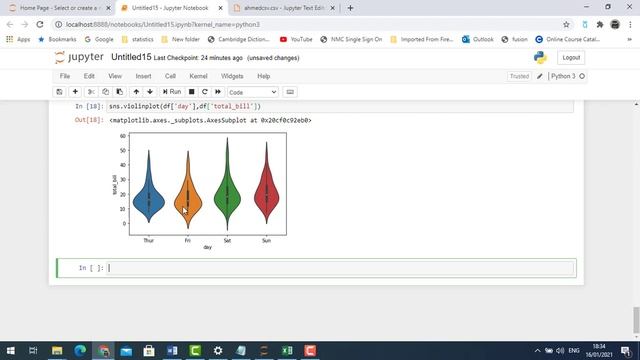Open the New folder bookmarks folder

pyautogui.click(x=180, y=39)
